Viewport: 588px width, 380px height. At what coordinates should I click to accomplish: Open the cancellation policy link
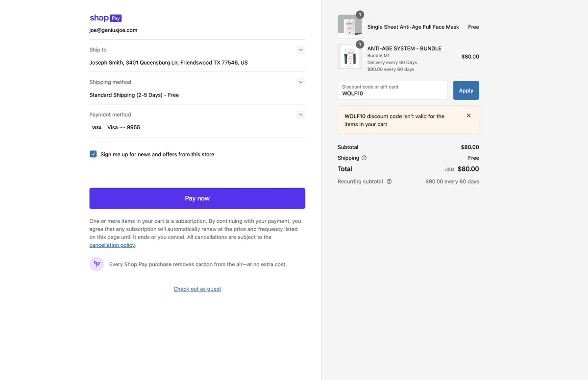coord(112,245)
